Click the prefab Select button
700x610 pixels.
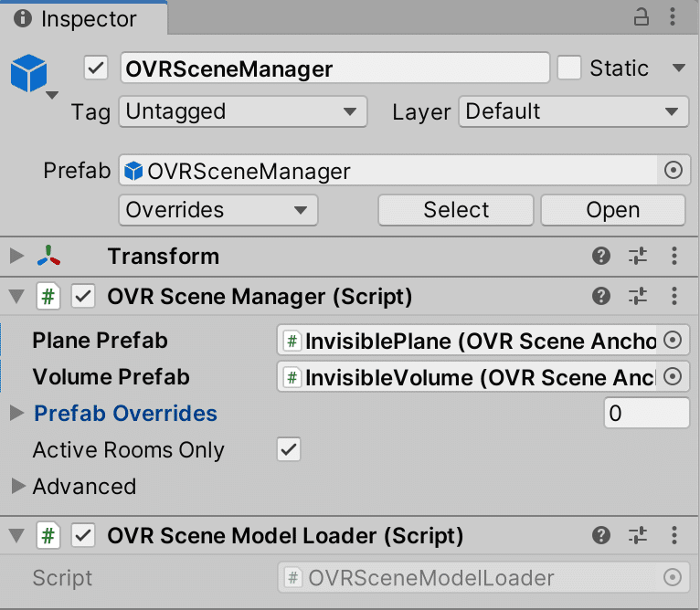[x=456, y=210]
